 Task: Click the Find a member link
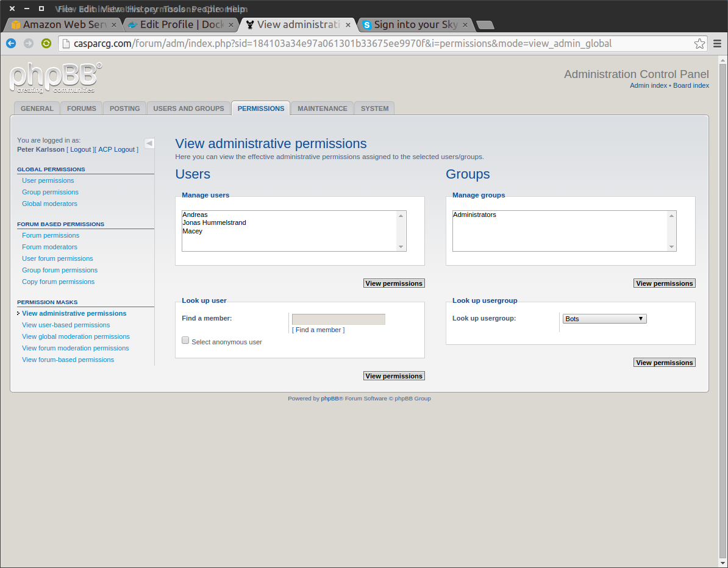tap(318, 330)
